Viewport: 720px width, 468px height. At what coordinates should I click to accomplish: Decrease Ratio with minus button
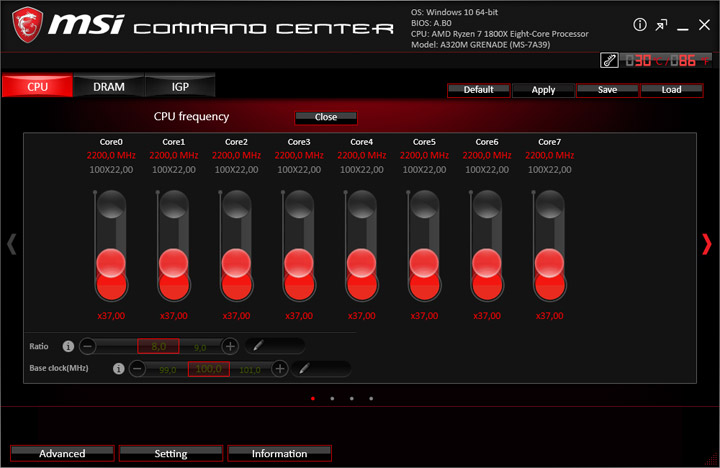88,346
